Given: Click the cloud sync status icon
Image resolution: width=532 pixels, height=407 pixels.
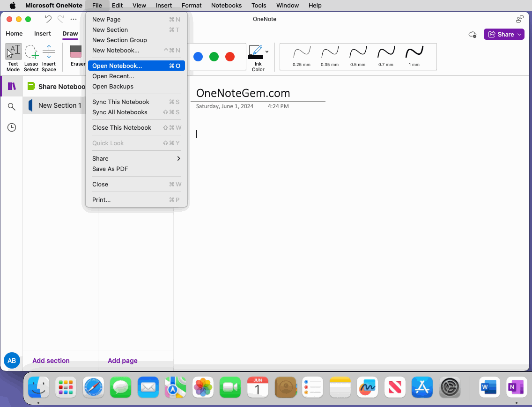Looking at the screenshot, I should point(473,34).
